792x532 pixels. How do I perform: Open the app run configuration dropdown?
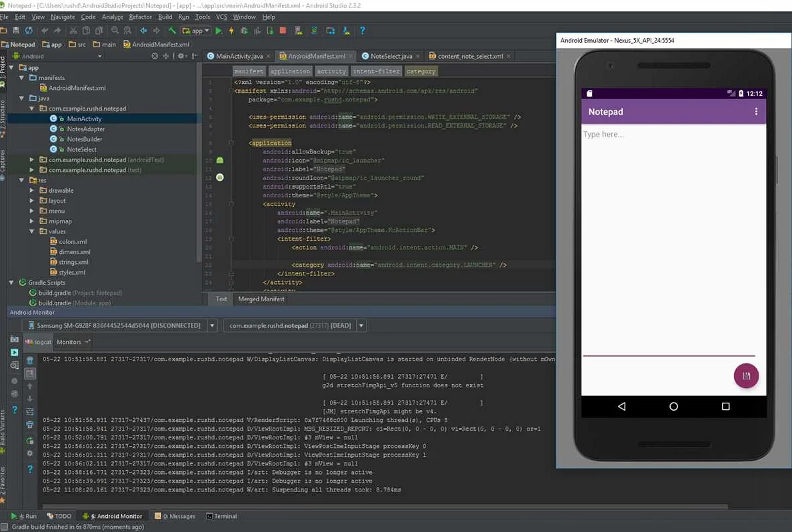point(196,31)
